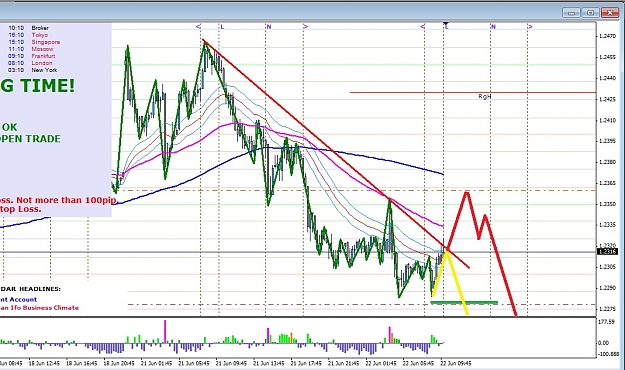This screenshot has height=370, width=625.
Task: Click the current price tag 1.2316
Action: (x=607, y=252)
